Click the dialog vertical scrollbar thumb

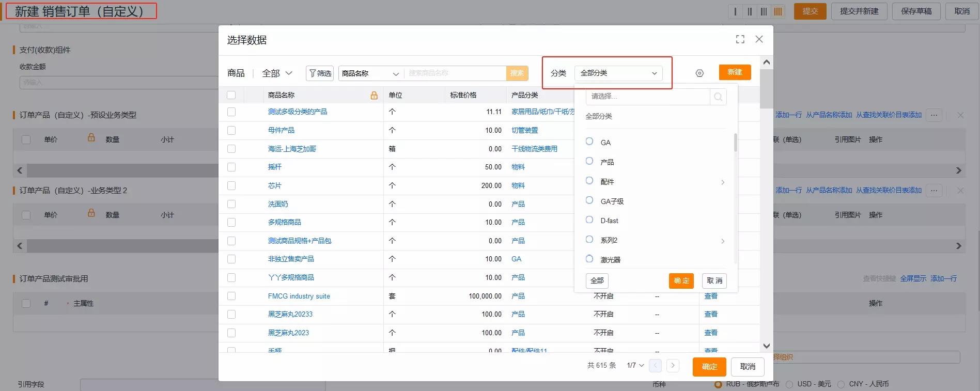(767, 89)
